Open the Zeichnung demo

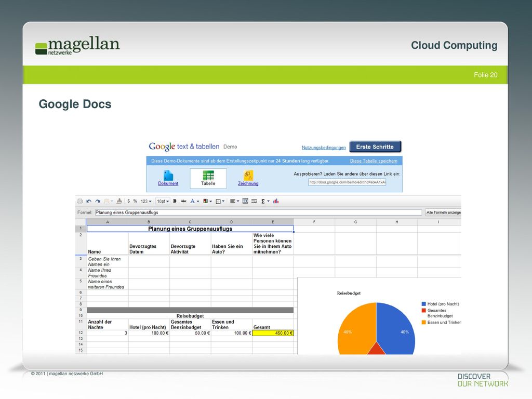pyautogui.click(x=248, y=178)
